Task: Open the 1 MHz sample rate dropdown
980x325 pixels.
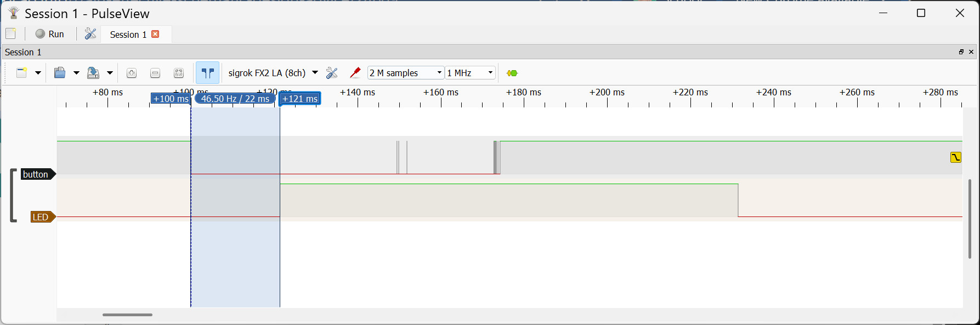Action: click(x=470, y=73)
